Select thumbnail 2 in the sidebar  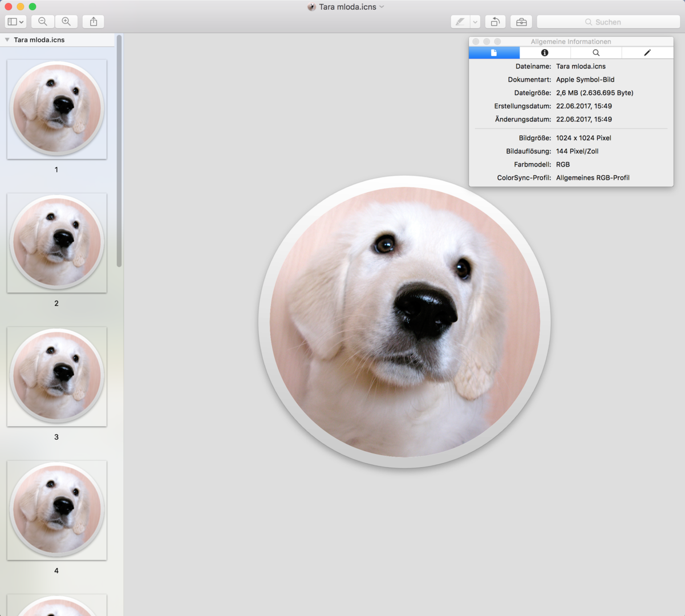tap(56, 242)
